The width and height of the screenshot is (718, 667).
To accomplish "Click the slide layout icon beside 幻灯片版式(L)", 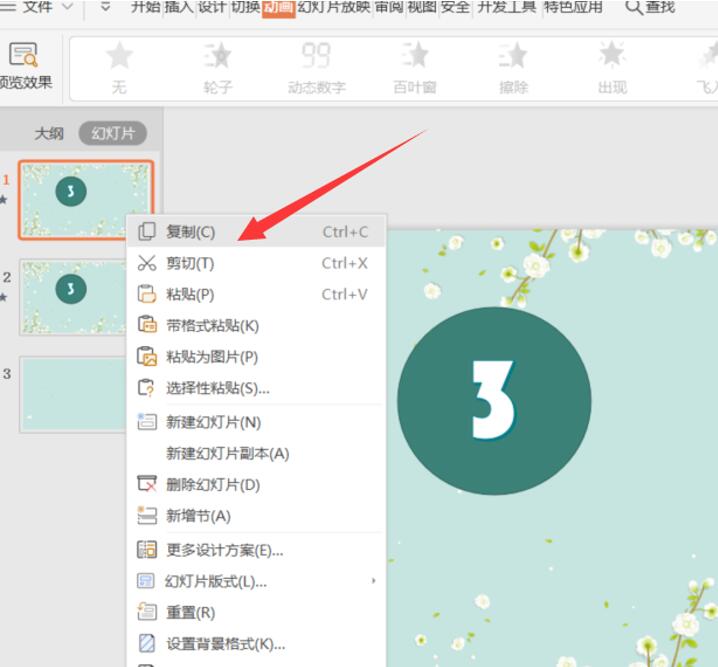I will pos(147,581).
